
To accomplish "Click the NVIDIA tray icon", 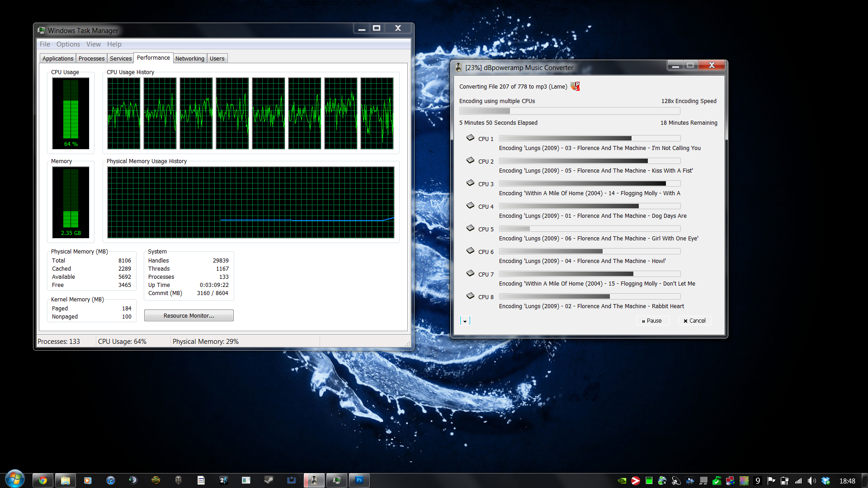I will [x=622, y=481].
